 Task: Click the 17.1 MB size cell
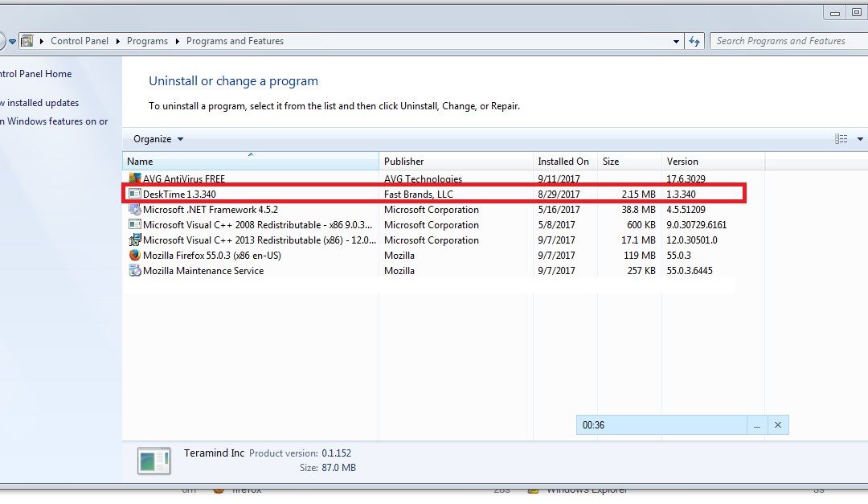(x=638, y=240)
